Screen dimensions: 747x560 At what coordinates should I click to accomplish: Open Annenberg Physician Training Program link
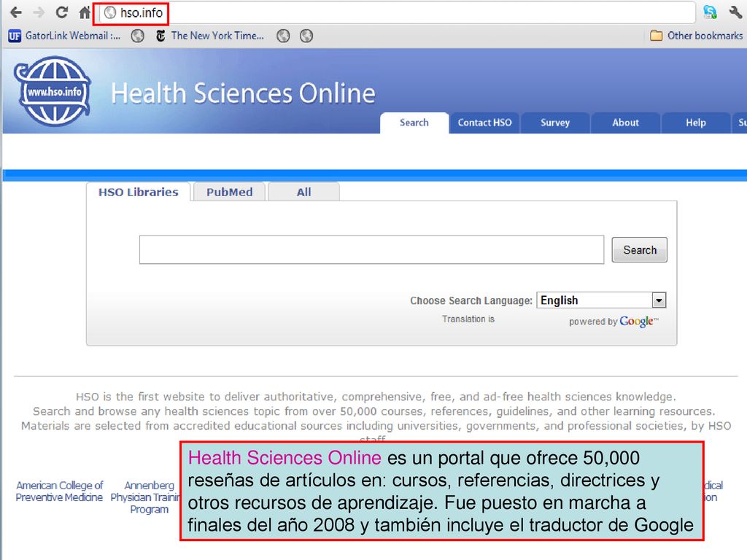click(x=146, y=497)
